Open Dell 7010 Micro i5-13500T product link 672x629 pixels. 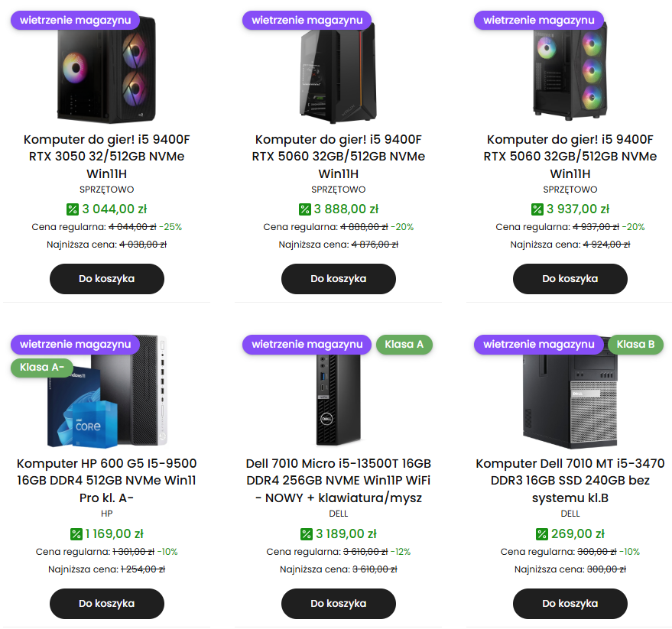(x=338, y=481)
